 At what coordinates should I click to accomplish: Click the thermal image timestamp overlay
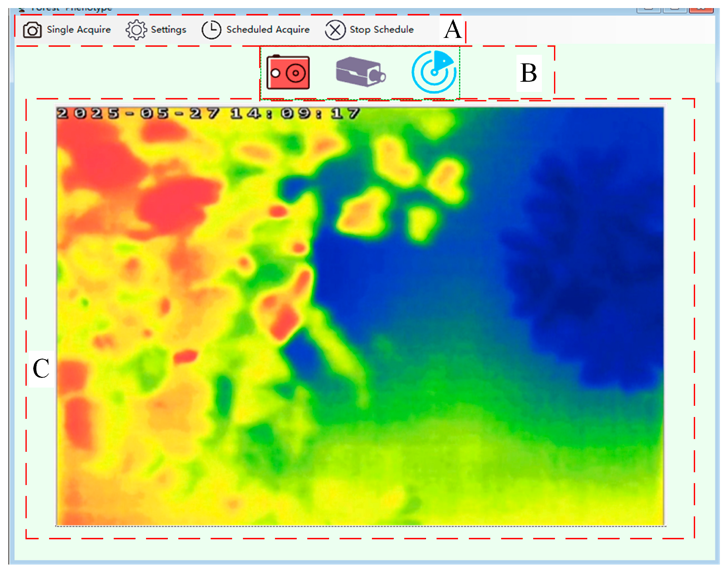pyautogui.click(x=208, y=113)
